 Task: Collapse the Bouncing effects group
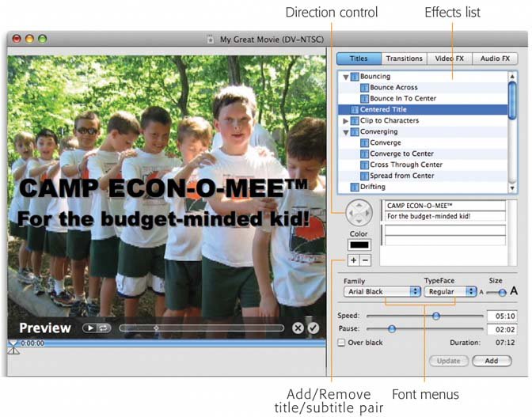click(x=346, y=77)
